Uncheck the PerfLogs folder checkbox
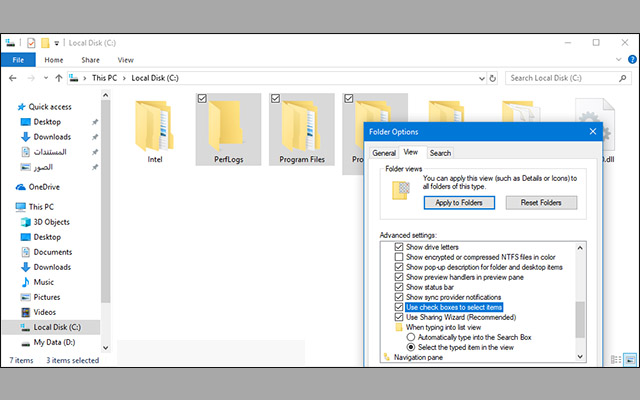Screen dimensions: 640x400 click(203, 99)
